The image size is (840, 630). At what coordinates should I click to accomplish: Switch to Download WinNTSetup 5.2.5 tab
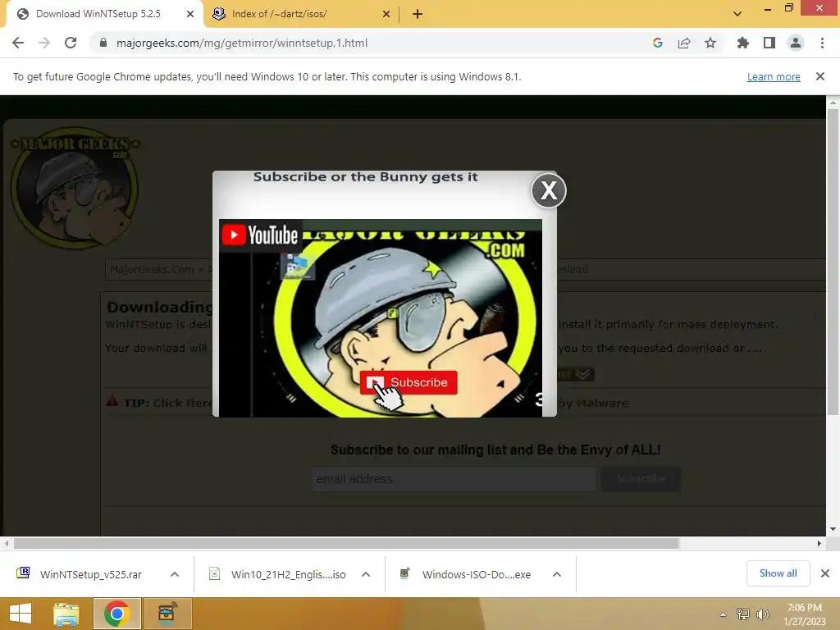(x=98, y=14)
